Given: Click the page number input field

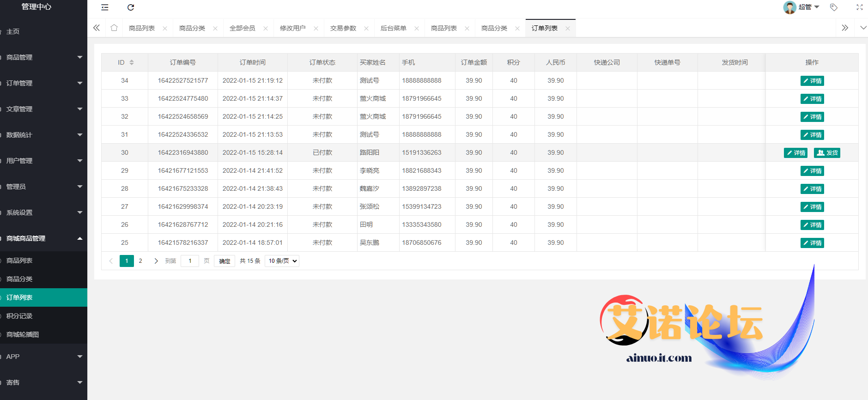Looking at the screenshot, I should [x=190, y=261].
